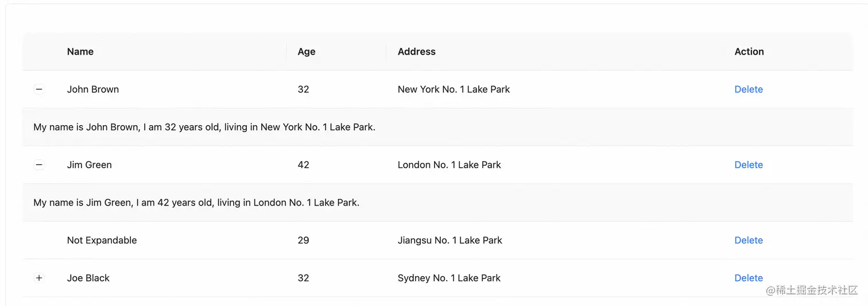The height and width of the screenshot is (306, 868).
Task: Delete the Not Expandable entry
Action: pyautogui.click(x=749, y=240)
